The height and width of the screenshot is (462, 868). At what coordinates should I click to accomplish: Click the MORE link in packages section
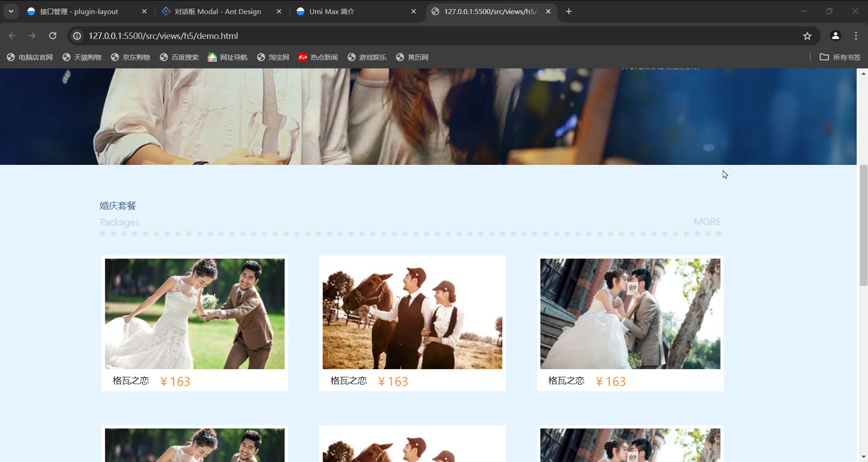tap(707, 222)
